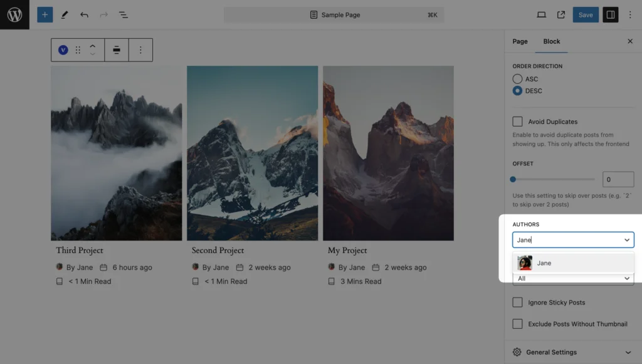View the page in new tab

[561, 15]
